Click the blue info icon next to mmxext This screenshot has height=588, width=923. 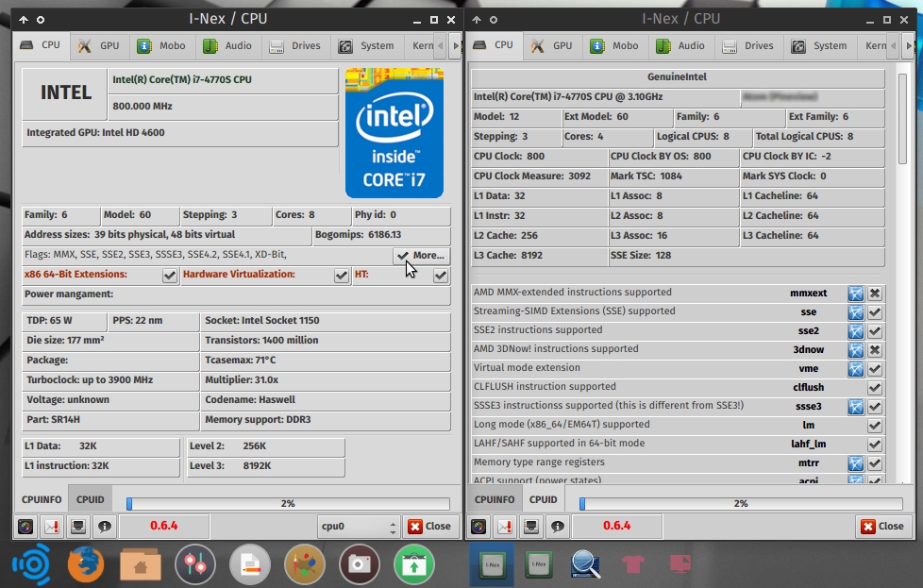click(856, 294)
